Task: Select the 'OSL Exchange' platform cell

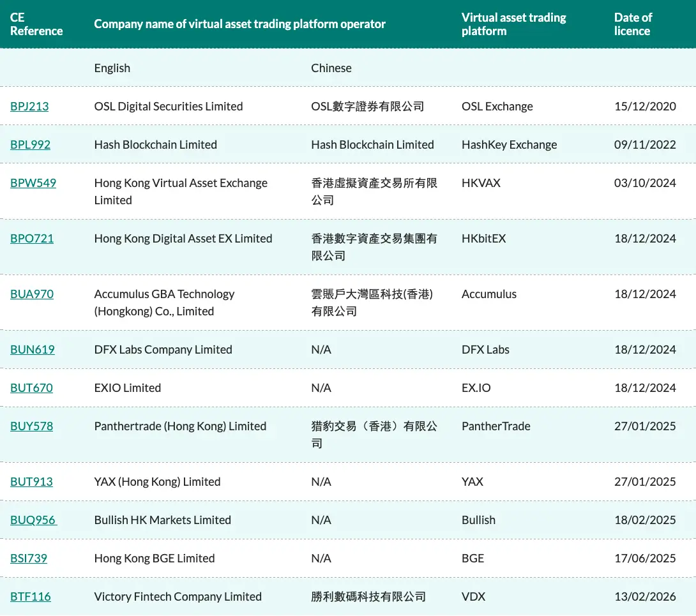Action: pyautogui.click(x=497, y=107)
